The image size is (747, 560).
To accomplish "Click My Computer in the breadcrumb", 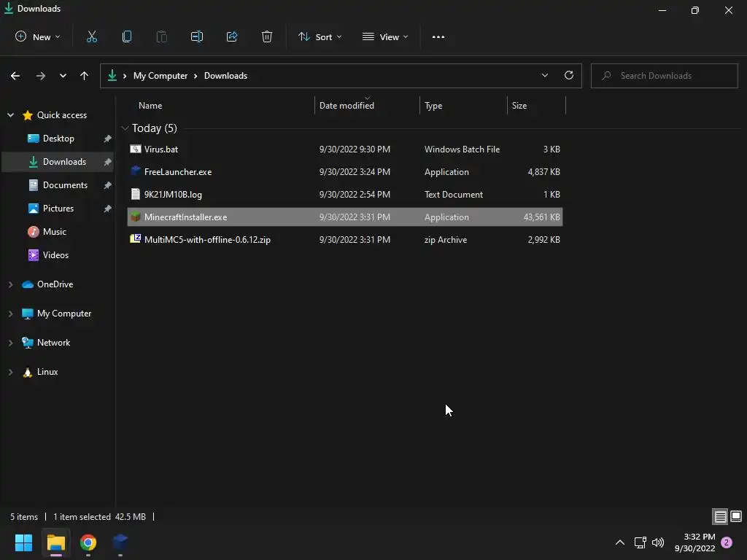I will point(160,76).
